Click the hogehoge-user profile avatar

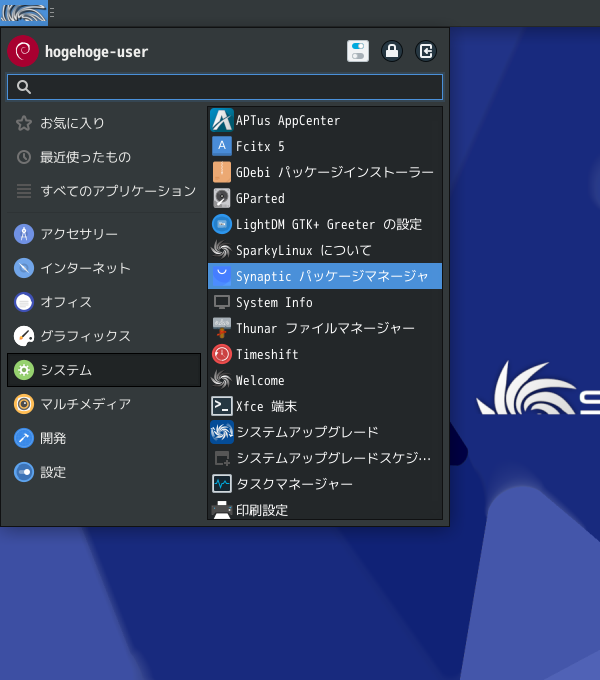(23, 51)
